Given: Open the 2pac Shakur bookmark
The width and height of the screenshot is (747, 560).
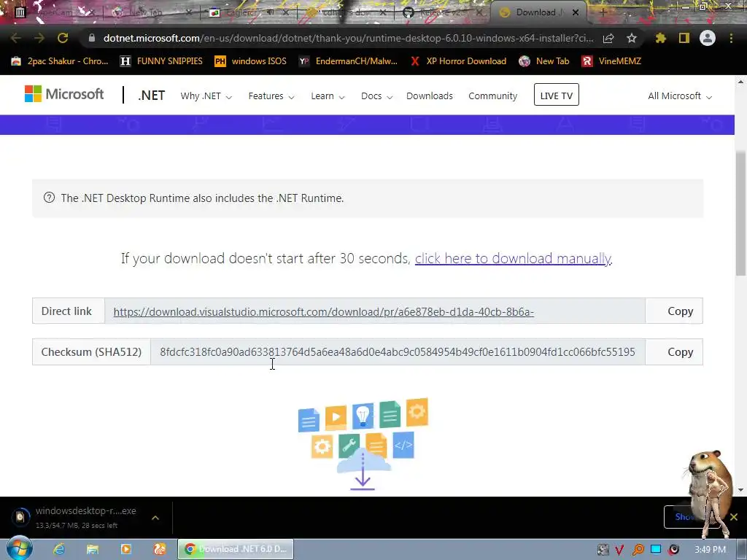Looking at the screenshot, I should click(x=60, y=61).
